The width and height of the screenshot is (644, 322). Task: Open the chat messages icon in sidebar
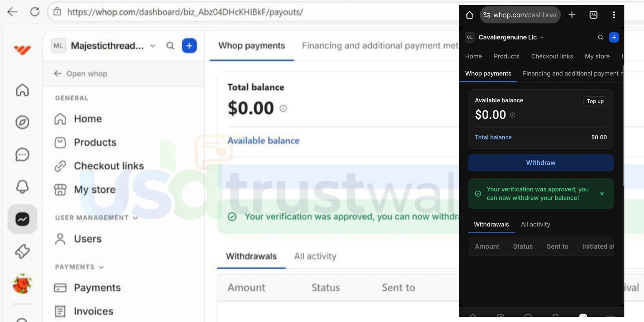(x=22, y=155)
